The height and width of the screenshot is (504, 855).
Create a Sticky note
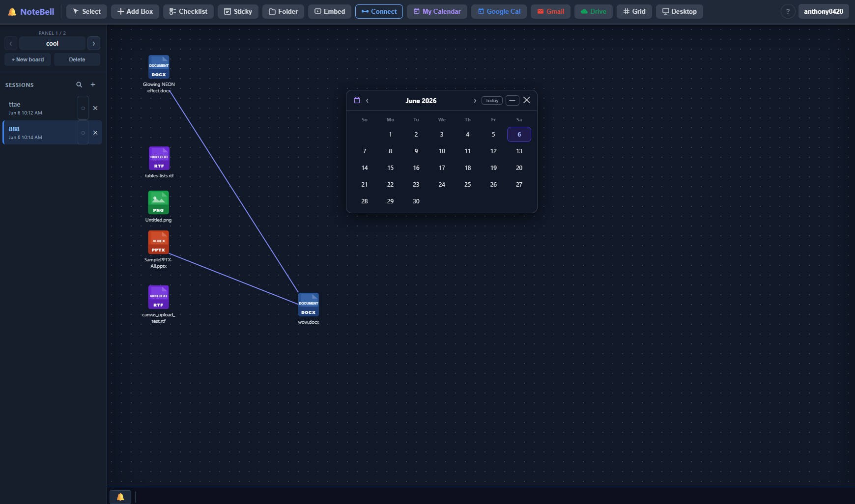(238, 11)
